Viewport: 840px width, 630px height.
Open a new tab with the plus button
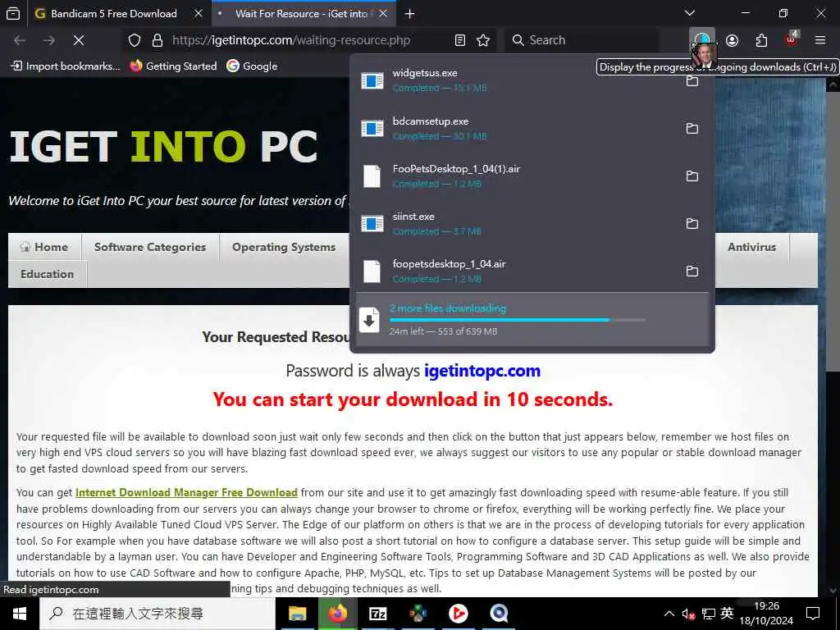(x=410, y=14)
